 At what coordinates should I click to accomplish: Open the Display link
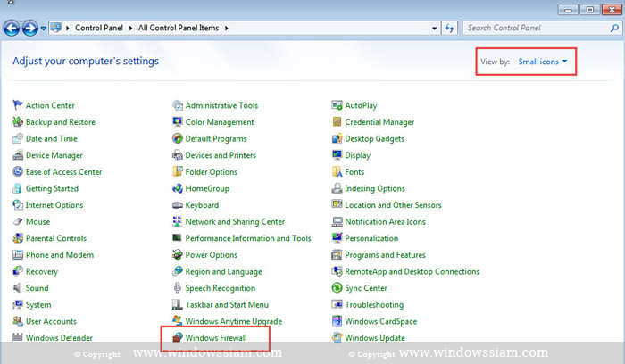point(357,155)
